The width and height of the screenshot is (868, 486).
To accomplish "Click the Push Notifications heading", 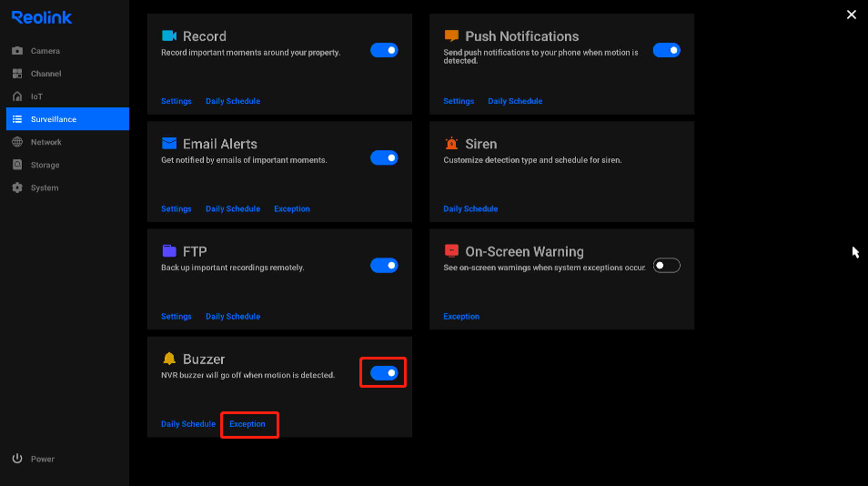I will (x=522, y=36).
